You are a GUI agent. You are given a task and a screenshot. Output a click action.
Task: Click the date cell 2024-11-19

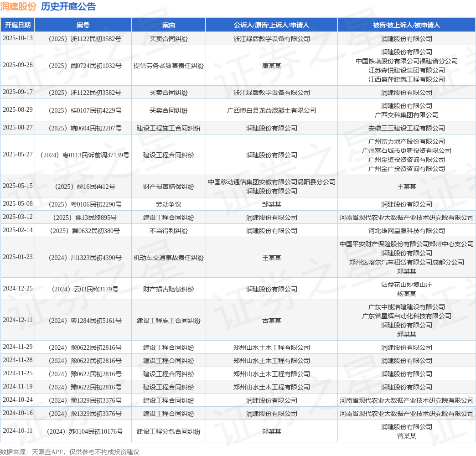[18, 387]
